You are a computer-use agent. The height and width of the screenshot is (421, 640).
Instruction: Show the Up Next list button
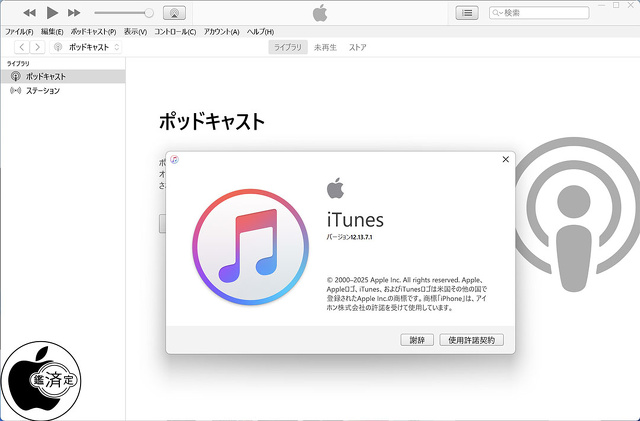[467, 13]
